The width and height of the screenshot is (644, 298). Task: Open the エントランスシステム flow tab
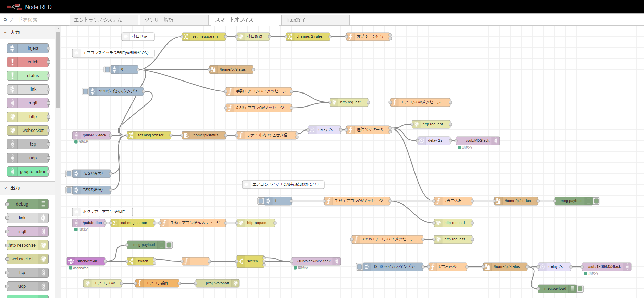pyautogui.click(x=103, y=20)
